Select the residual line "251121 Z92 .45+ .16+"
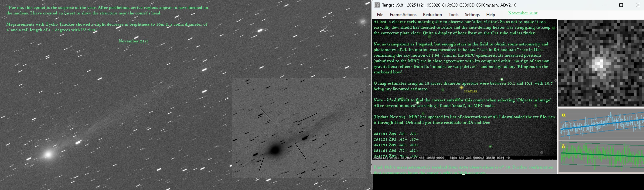This screenshot has width=644, height=190. click(x=396, y=139)
